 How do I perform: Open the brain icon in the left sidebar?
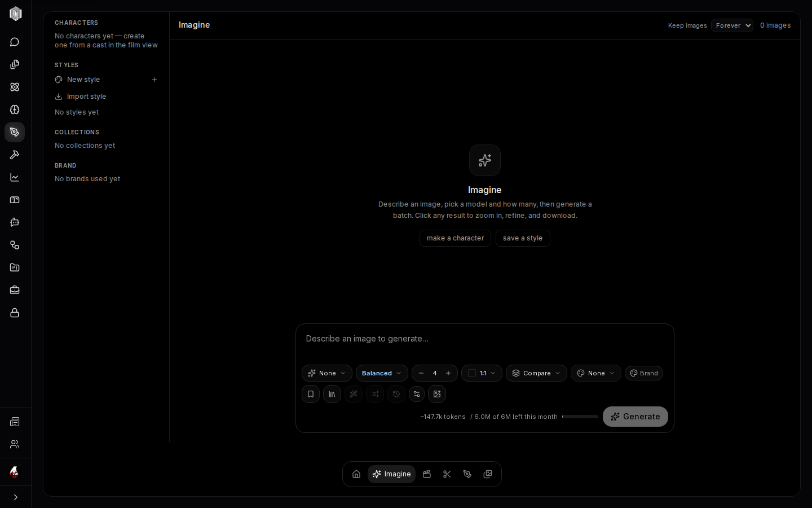tap(15, 110)
